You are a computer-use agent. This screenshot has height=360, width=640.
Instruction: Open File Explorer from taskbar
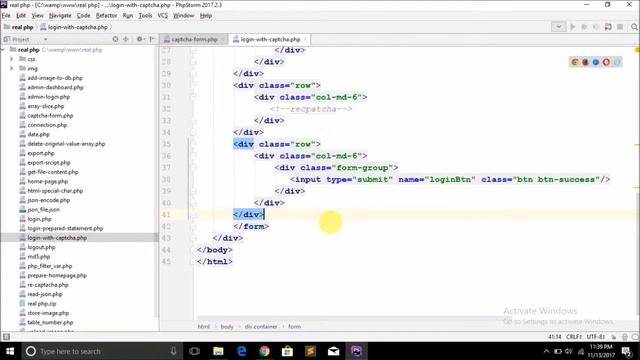218,351
